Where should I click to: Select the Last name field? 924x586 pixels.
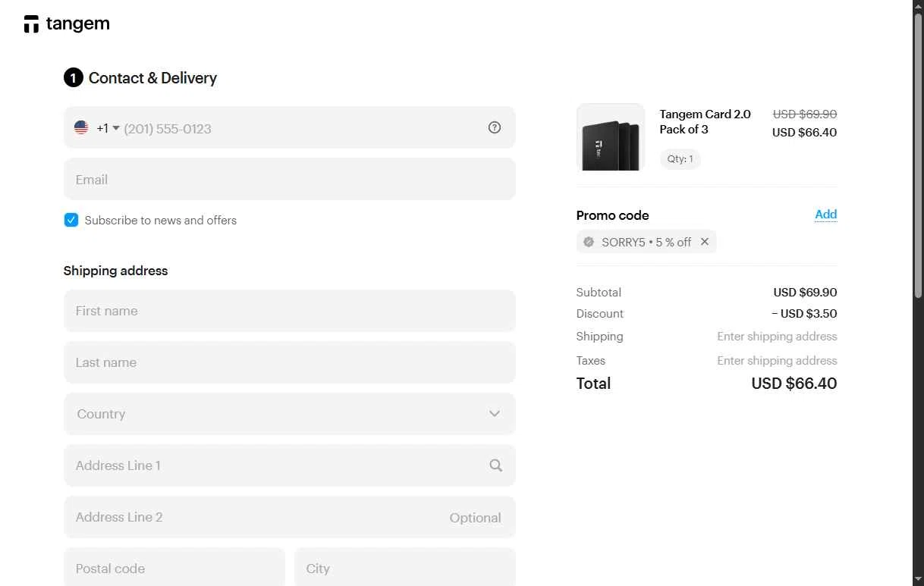pyautogui.click(x=290, y=362)
